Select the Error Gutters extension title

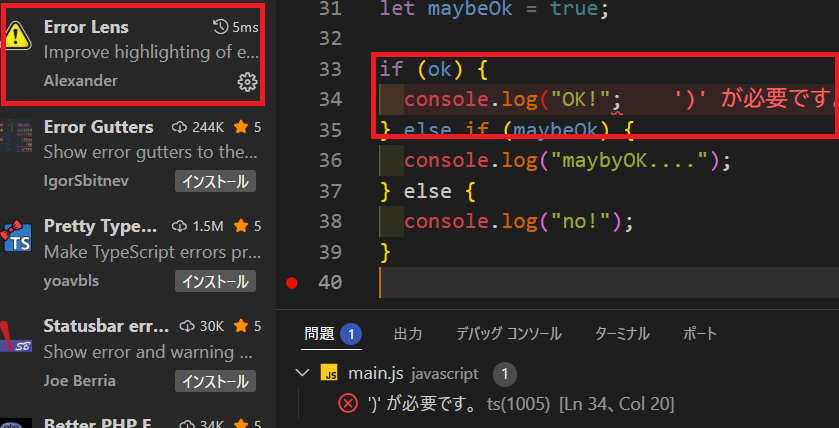tap(98, 127)
